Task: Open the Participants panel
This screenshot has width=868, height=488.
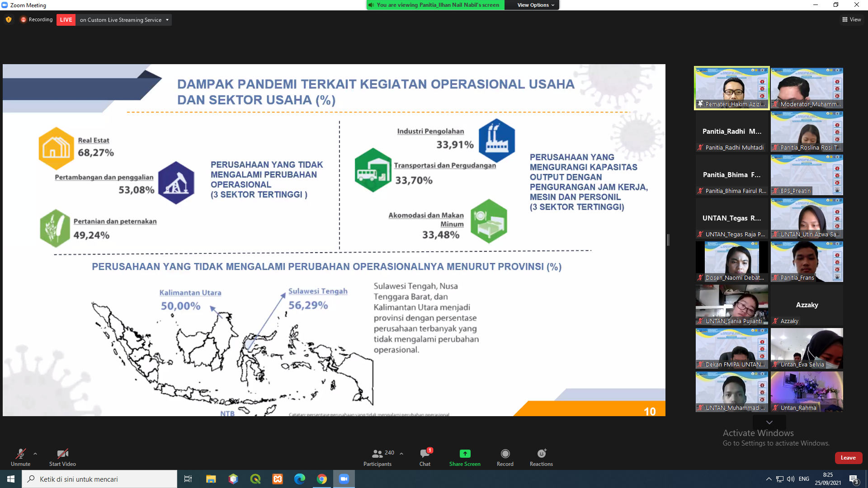Action: click(377, 457)
